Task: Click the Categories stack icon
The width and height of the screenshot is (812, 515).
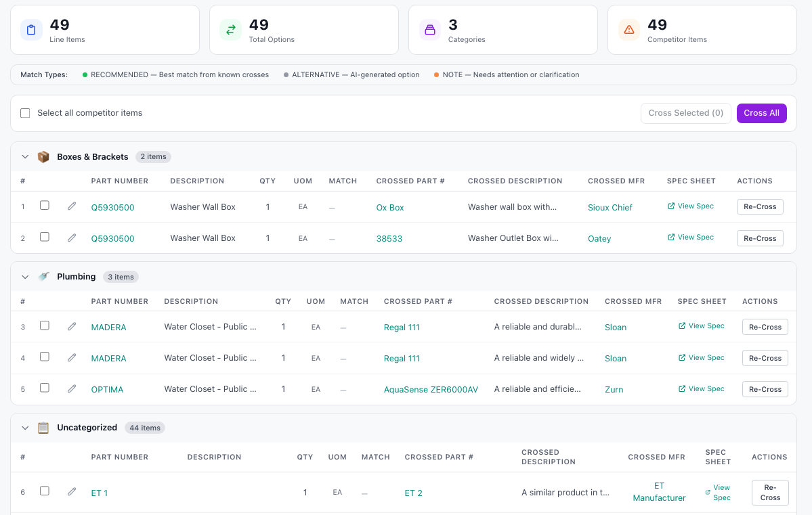Action: point(429,30)
